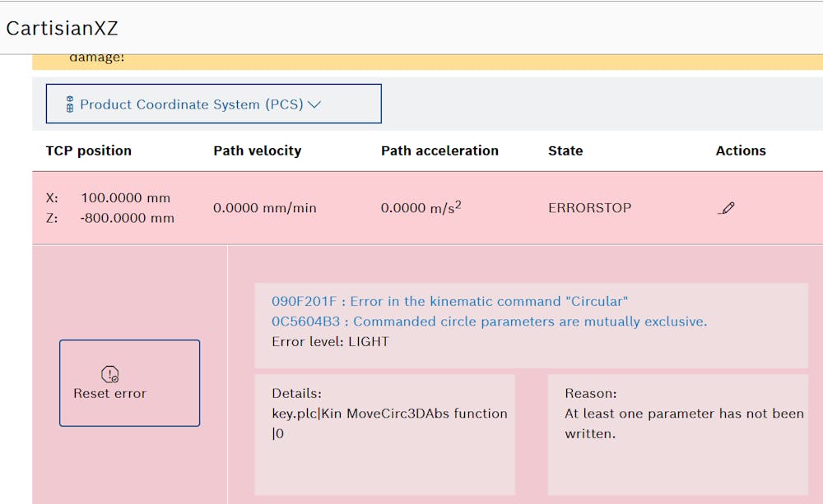Select the State column header

565,150
